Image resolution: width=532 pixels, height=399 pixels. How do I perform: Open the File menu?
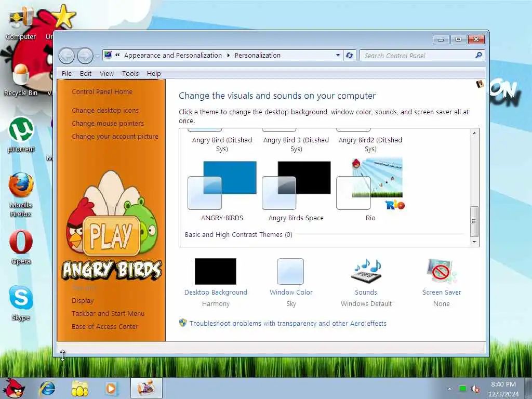pos(66,74)
